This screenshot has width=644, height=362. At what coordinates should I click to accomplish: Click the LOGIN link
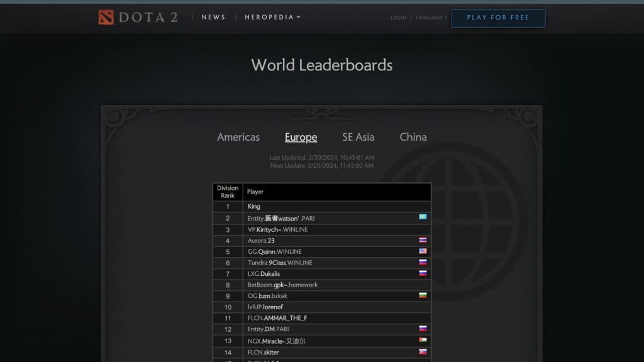click(398, 18)
